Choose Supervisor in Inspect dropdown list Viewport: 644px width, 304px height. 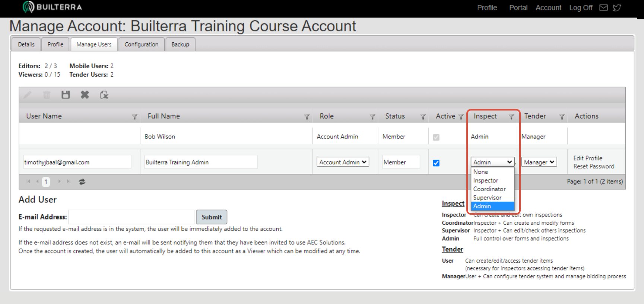[492, 198]
